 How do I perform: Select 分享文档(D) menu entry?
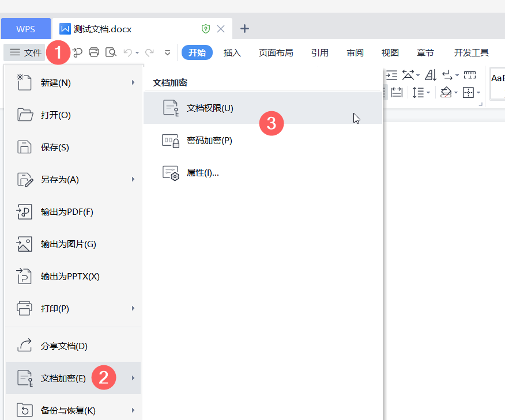point(73,346)
